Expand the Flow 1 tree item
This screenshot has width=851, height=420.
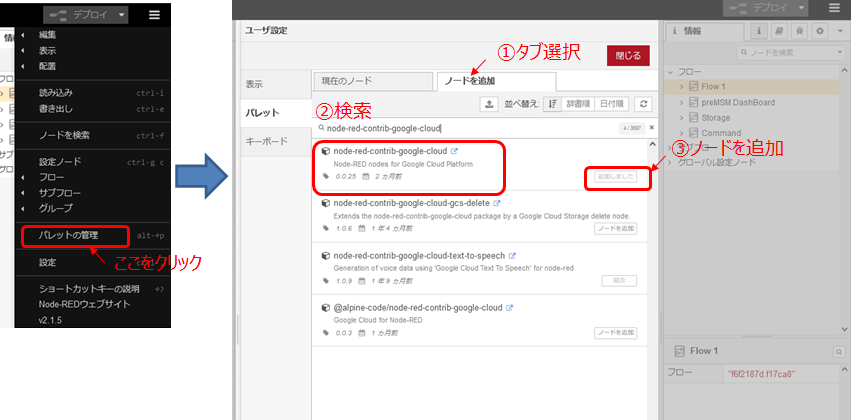[x=681, y=87]
